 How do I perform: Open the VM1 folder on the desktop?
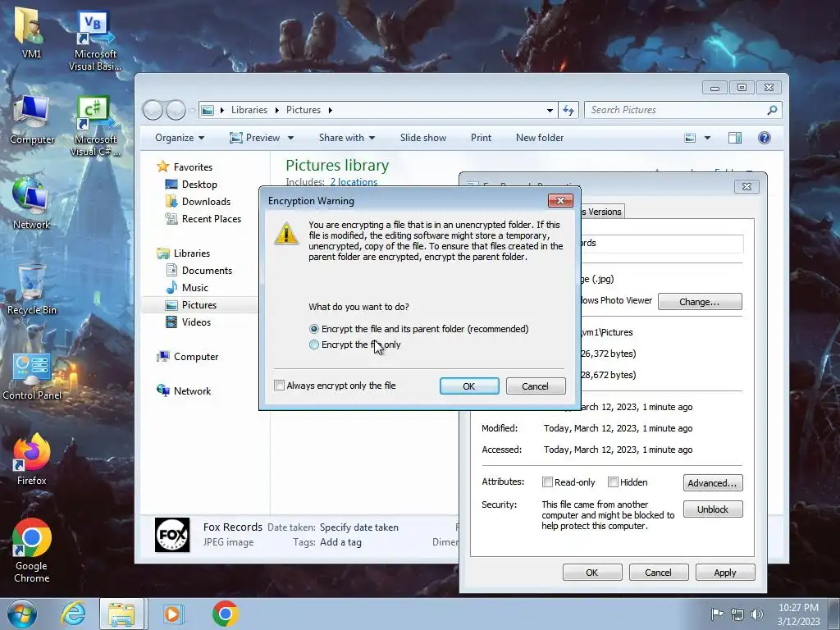point(30,32)
